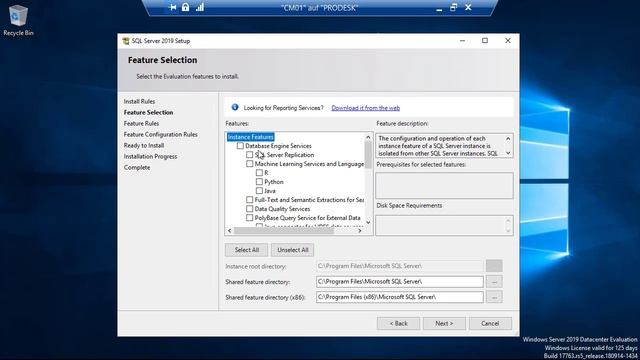Enable the Java checkbox
Viewport: 640px width, 360px height.
point(259,191)
